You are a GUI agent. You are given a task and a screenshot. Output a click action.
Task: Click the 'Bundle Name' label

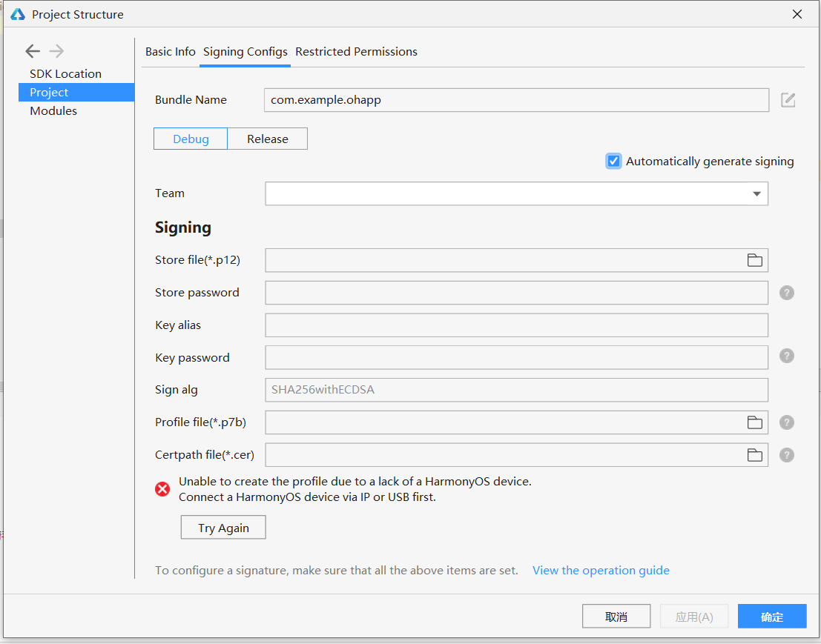(x=191, y=100)
